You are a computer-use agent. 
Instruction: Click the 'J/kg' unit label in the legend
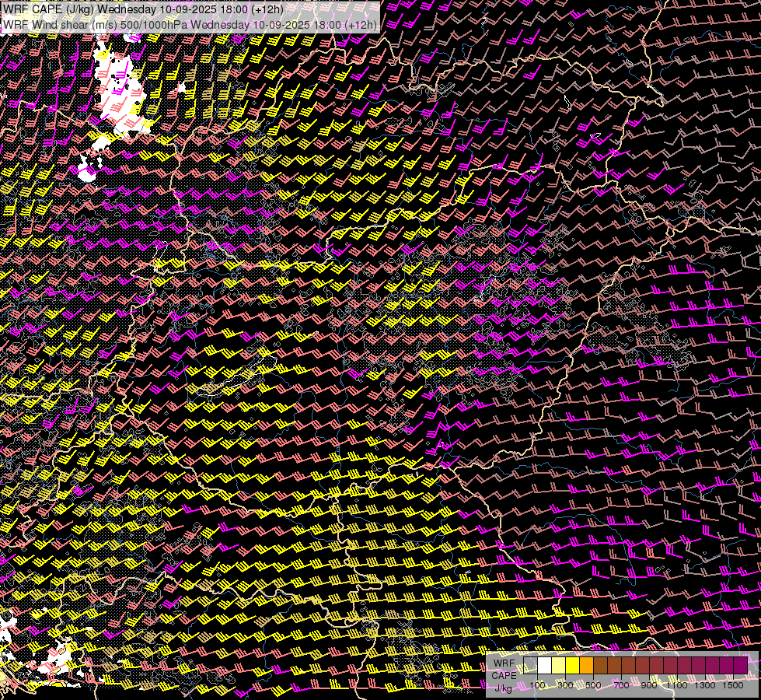coord(503,688)
